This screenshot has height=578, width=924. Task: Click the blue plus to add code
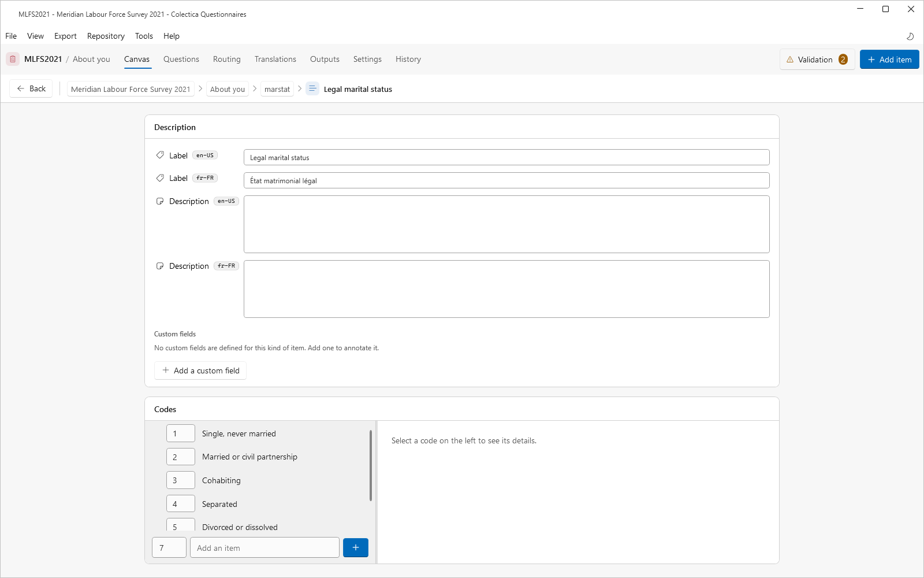[x=356, y=547]
